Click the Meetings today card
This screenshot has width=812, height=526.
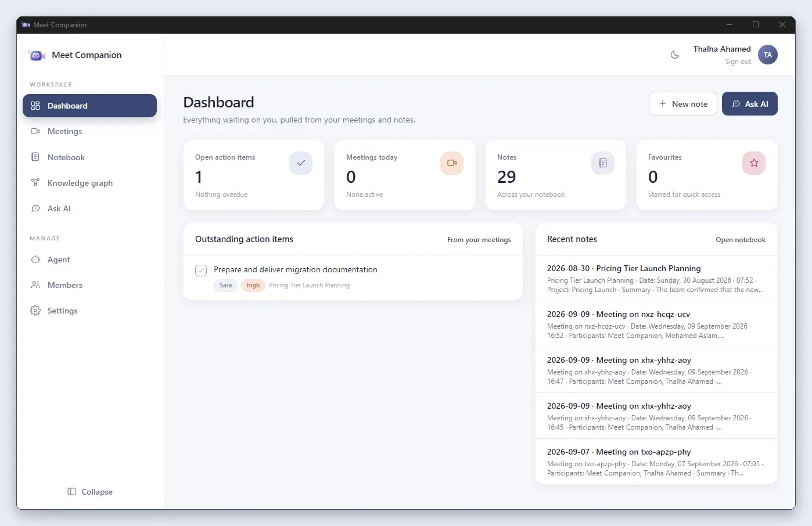[x=405, y=175]
